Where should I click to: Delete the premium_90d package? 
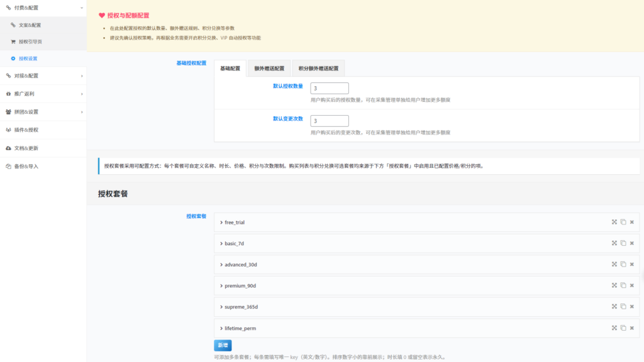click(x=631, y=285)
